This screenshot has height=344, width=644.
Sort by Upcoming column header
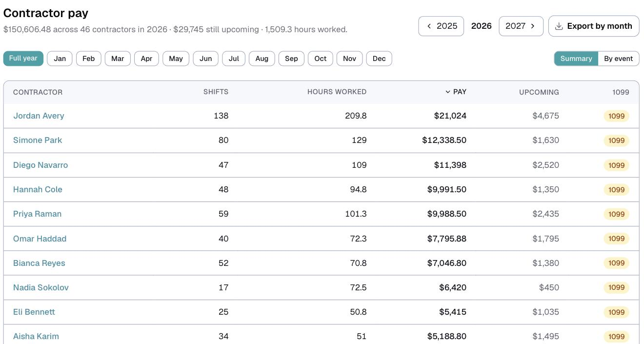pyautogui.click(x=539, y=92)
